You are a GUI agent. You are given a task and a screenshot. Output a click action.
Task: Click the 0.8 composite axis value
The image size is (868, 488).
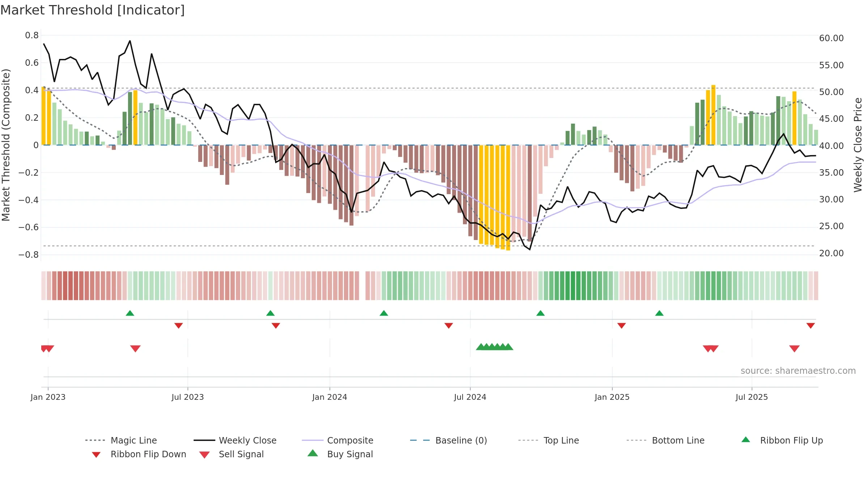(32, 35)
